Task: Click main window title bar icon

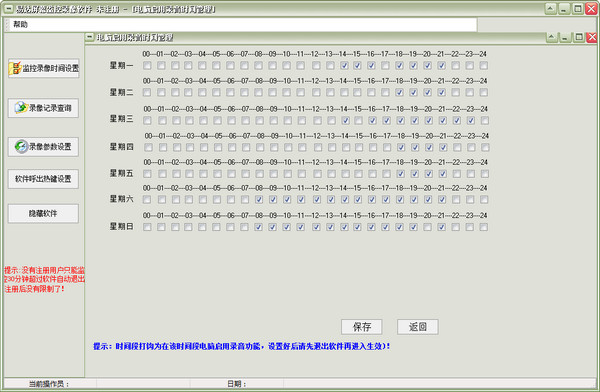Action: 8,9
